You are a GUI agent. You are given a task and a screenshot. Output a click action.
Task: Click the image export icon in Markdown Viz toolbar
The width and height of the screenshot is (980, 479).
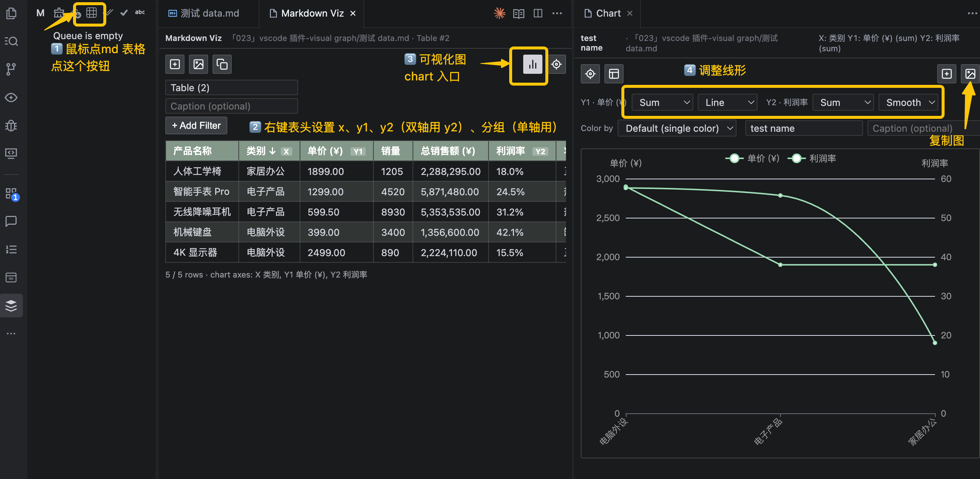click(x=198, y=64)
